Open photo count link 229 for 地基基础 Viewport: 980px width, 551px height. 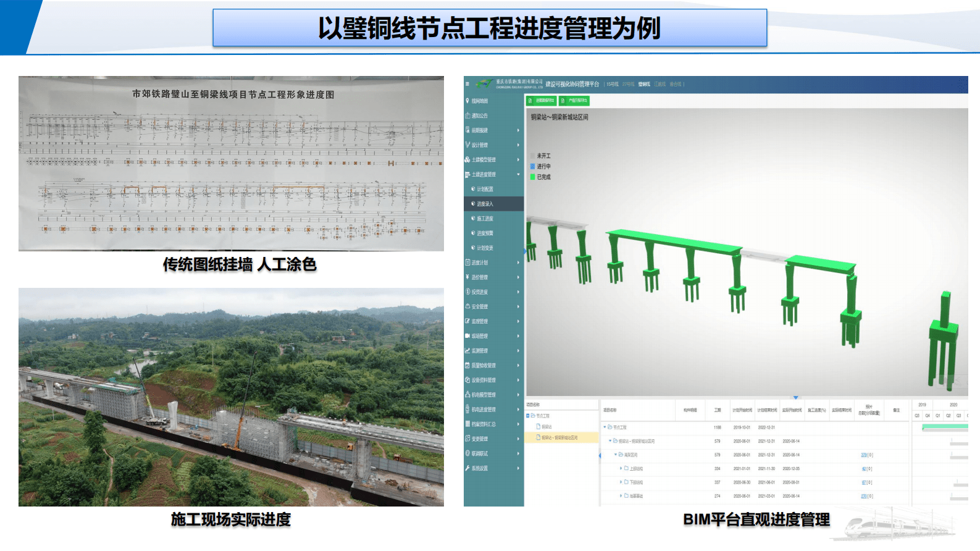pyautogui.click(x=864, y=496)
